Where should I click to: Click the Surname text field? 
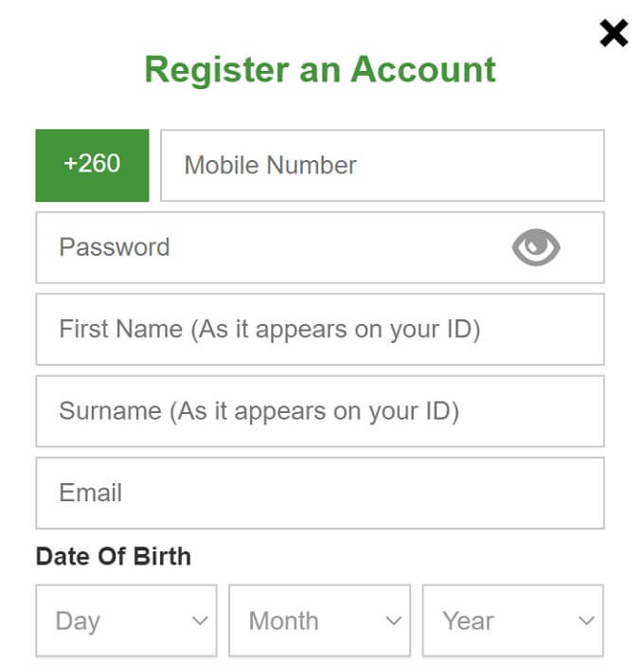[320, 411]
